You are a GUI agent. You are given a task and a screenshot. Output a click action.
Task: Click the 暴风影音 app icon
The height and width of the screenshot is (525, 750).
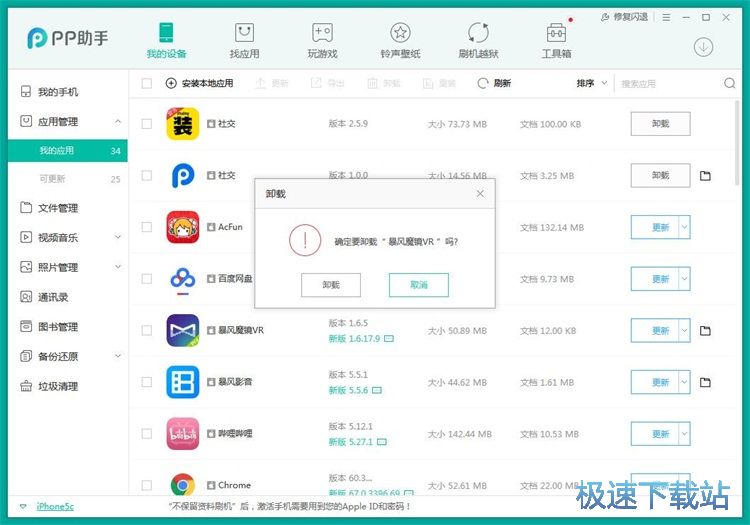[183, 382]
